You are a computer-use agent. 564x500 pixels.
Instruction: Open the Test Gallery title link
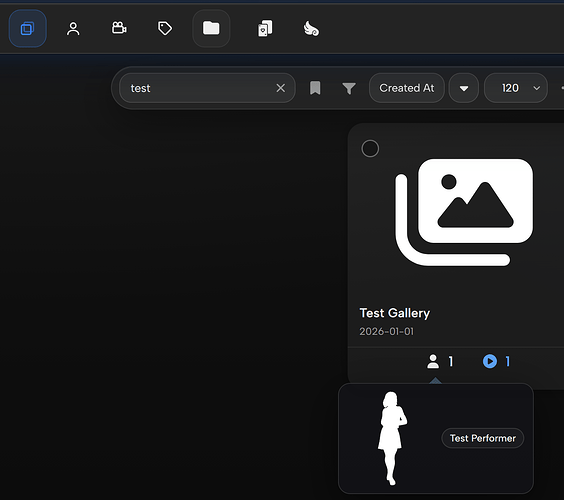(x=395, y=313)
